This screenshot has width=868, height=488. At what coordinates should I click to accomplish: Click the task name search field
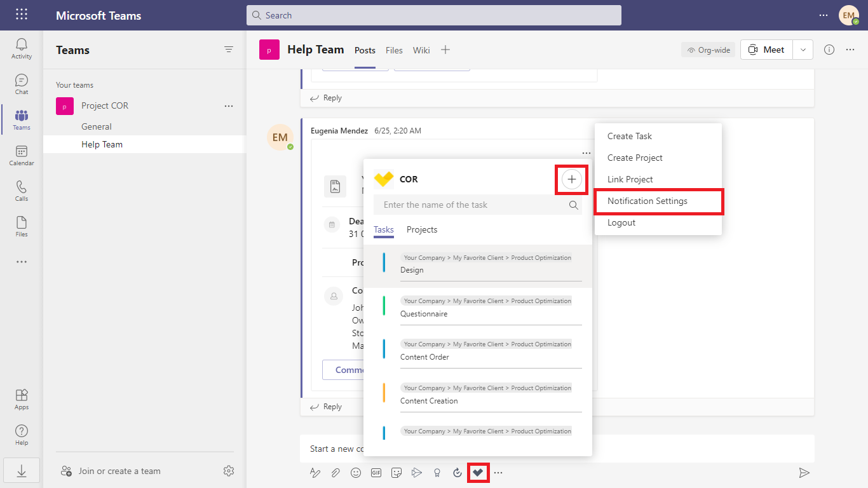pos(478,205)
